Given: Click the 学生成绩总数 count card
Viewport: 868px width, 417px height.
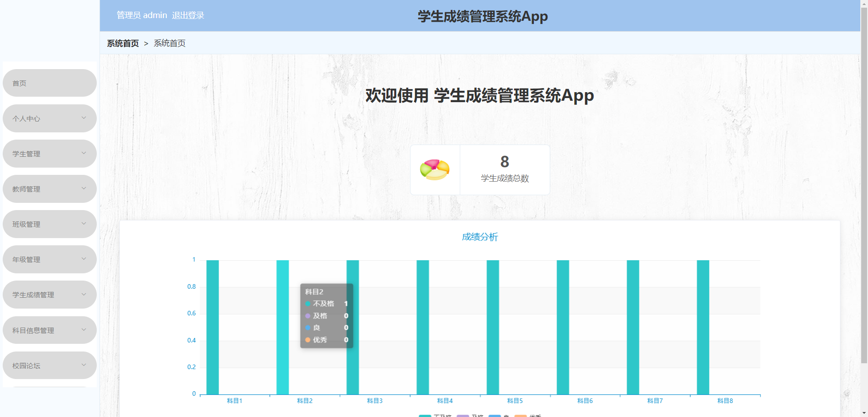Looking at the screenshot, I should [505, 169].
